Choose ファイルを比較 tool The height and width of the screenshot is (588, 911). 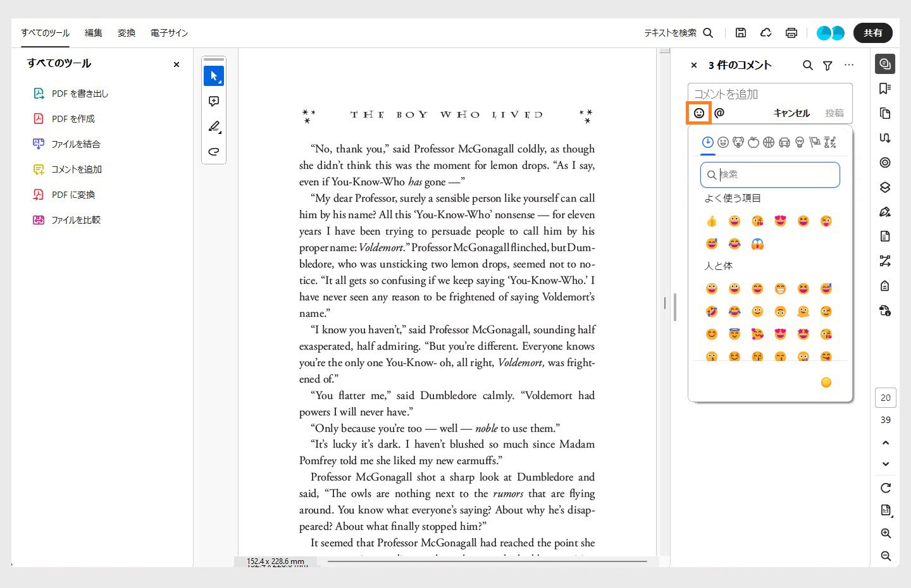coord(66,220)
